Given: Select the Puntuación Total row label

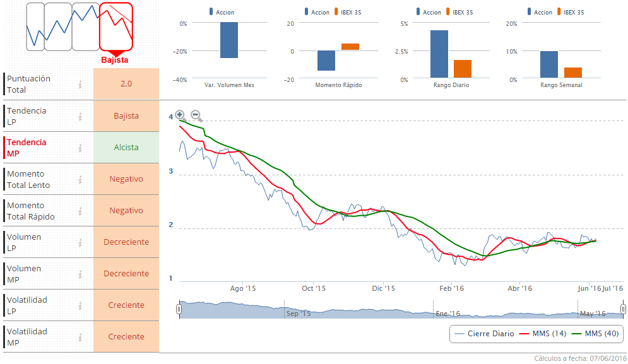Looking at the screenshot, I should click(28, 84).
